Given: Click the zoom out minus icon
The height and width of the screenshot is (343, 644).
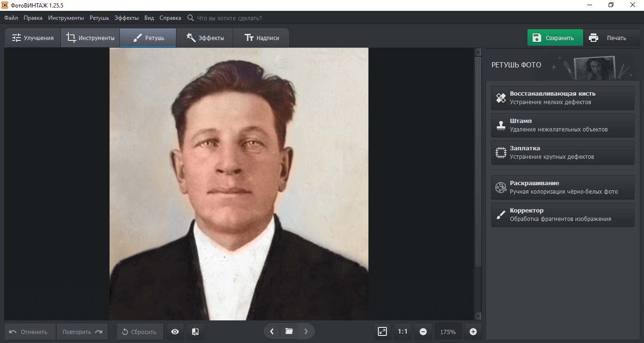Looking at the screenshot, I should pyautogui.click(x=423, y=332).
